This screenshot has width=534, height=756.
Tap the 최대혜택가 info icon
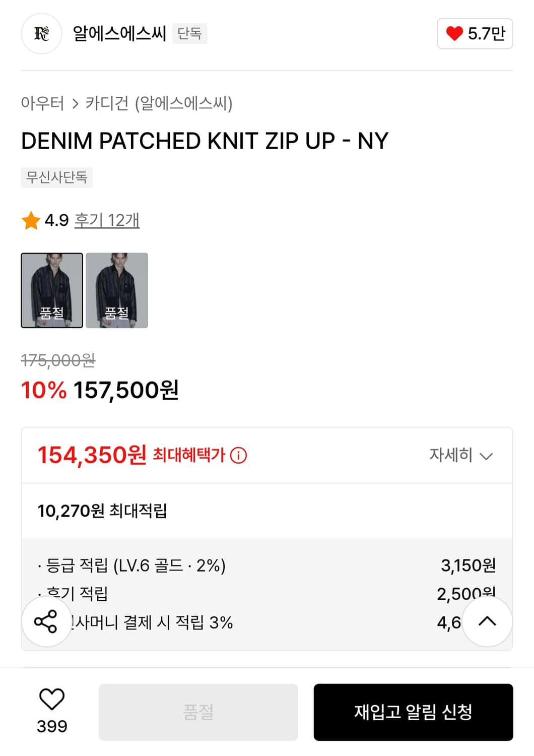pos(238,456)
